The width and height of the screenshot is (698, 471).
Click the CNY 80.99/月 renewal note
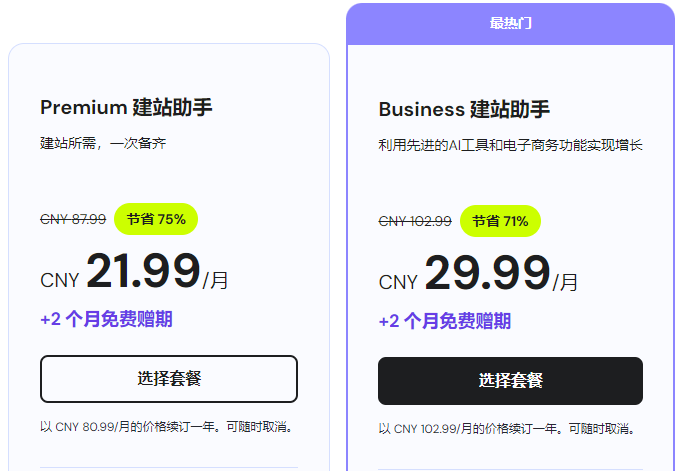click(167, 427)
